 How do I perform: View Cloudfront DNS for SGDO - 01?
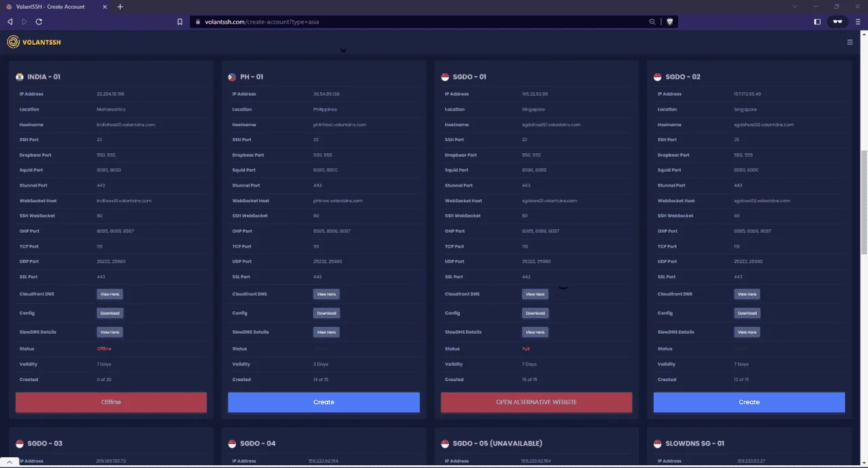pos(535,294)
